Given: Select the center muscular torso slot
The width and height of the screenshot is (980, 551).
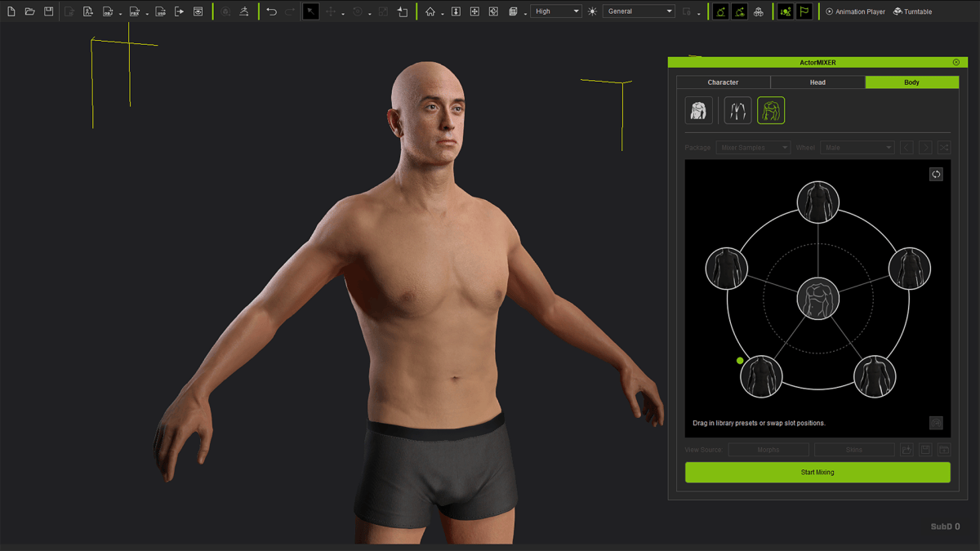Looking at the screenshot, I should pos(817,298).
